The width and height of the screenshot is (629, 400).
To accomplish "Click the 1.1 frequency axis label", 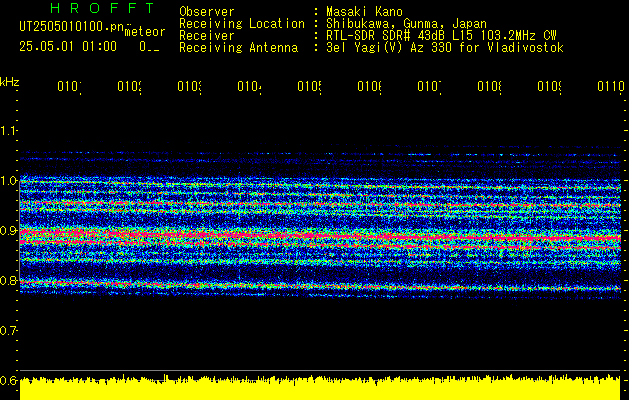I will 8,131.
